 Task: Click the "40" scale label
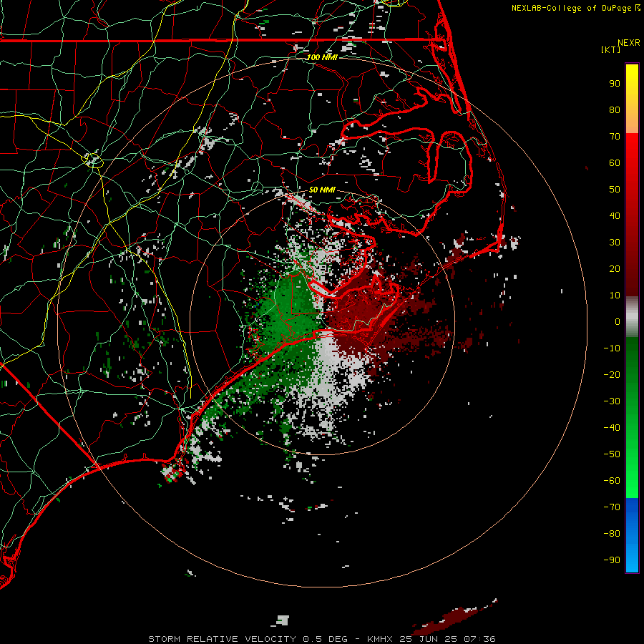point(615,215)
